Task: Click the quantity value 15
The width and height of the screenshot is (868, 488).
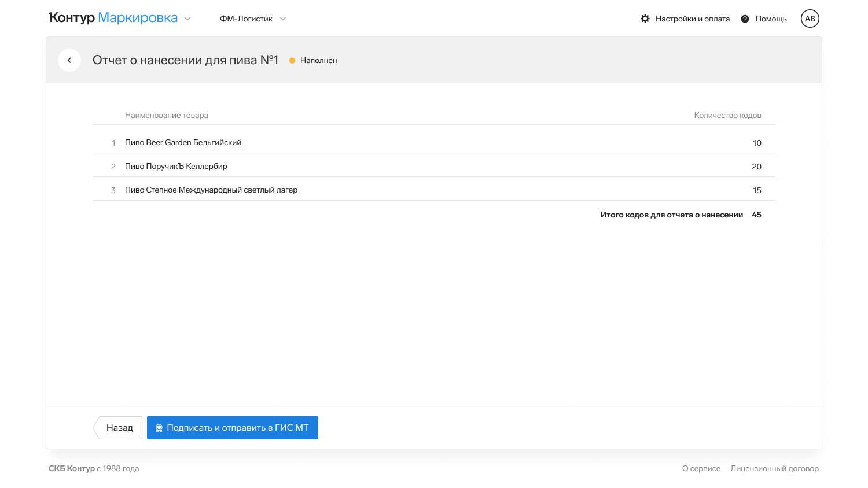Action: [757, 190]
